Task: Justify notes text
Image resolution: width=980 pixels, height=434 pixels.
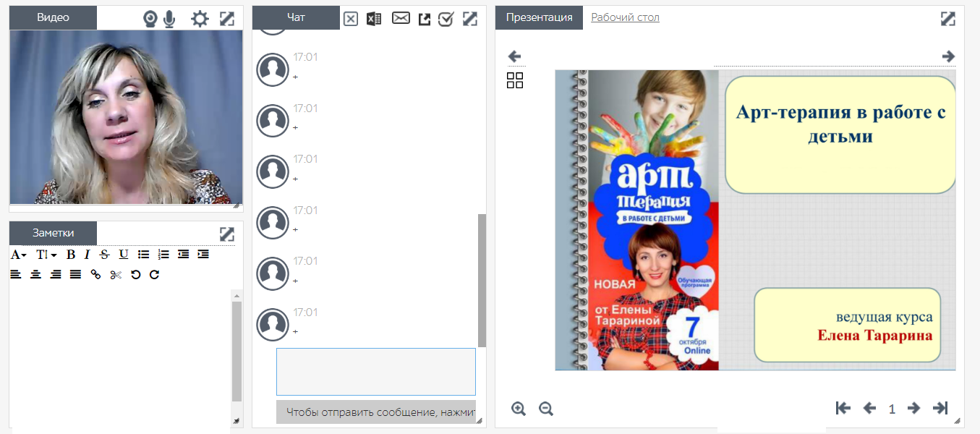Action: click(x=75, y=275)
